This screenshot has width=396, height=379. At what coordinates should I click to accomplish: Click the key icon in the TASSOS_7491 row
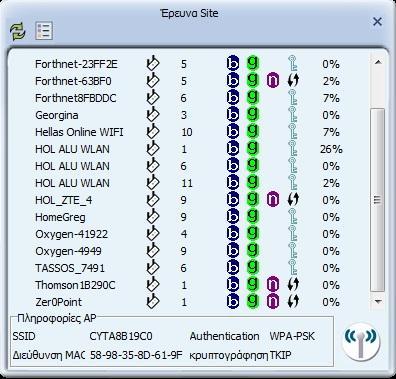click(292, 268)
